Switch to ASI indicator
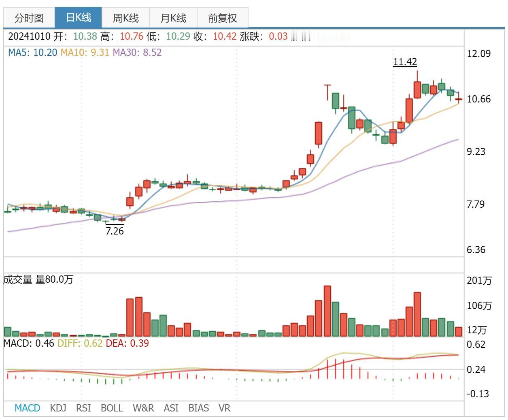The width and height of the screenshot is (508, 420). click(171, 408)
